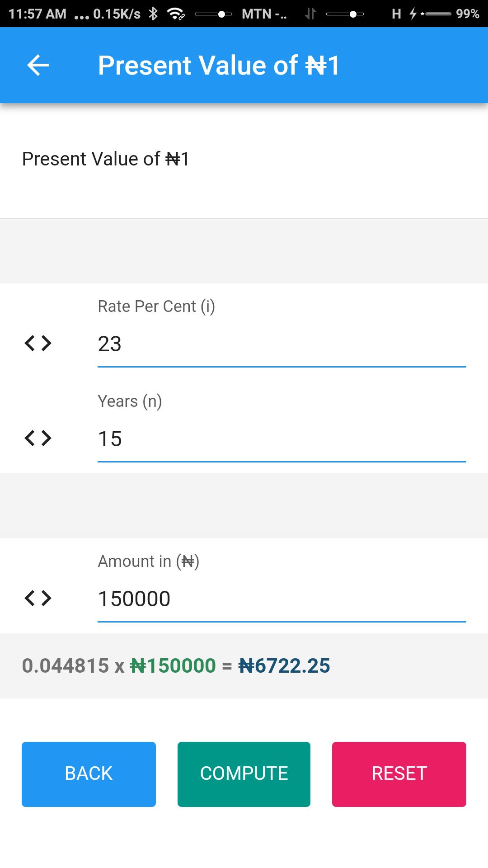
Task: Tap the MTN carrier label
Action: tap(264, 14)
